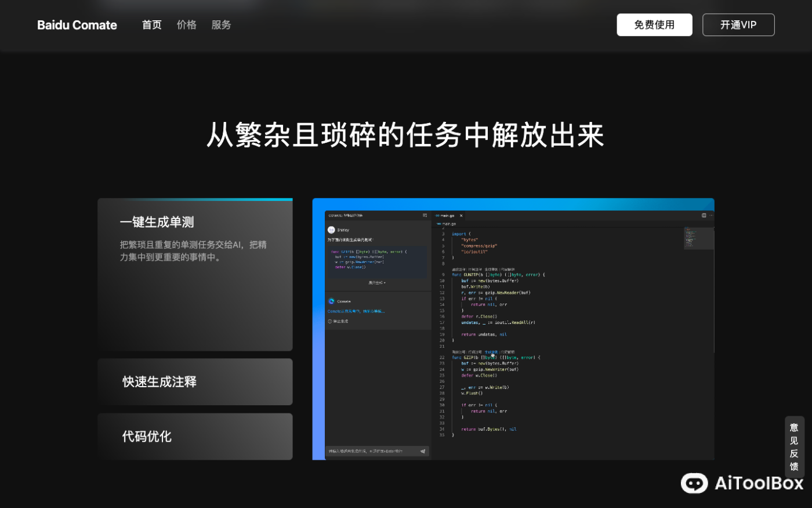Viewport: 812px width, 508px height.
Task: Click the stop icon next to 停止生成
Action: point(329,321)
